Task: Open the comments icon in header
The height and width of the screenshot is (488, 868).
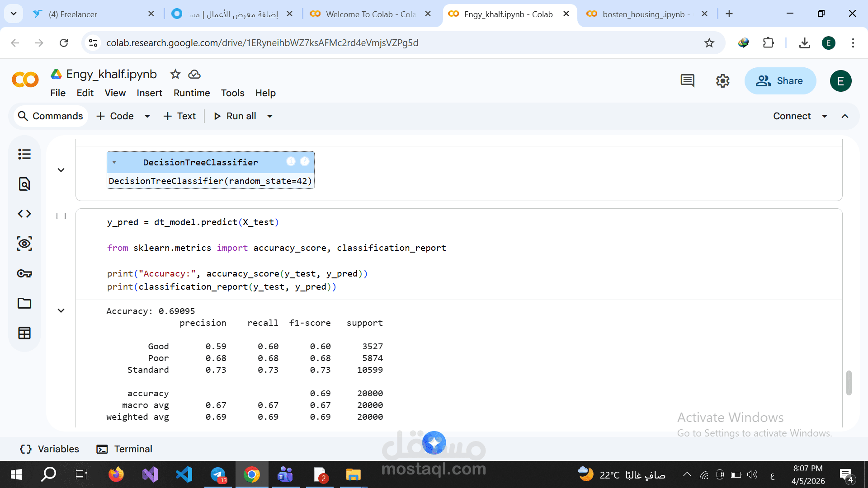Action: (x=687, y=81)
